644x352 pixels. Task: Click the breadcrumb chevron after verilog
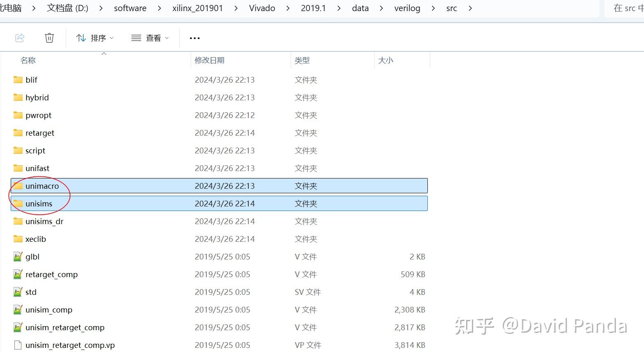coord(433,8)
